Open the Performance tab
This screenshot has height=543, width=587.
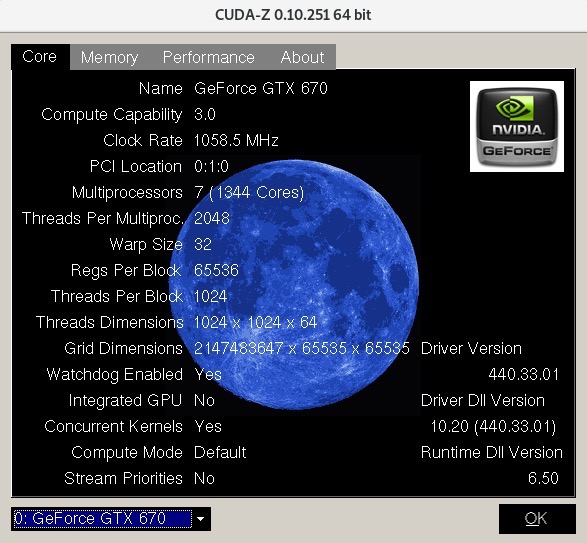(209, 57)
